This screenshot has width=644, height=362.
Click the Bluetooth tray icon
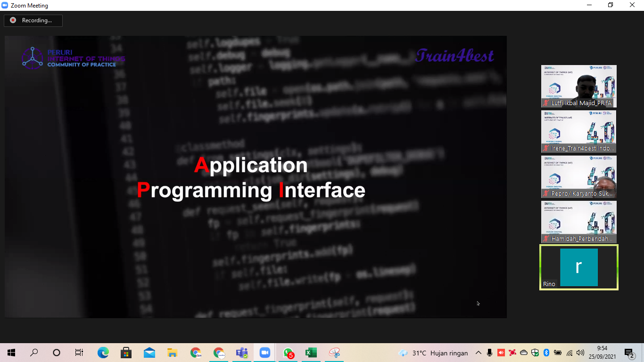(546, 353)
